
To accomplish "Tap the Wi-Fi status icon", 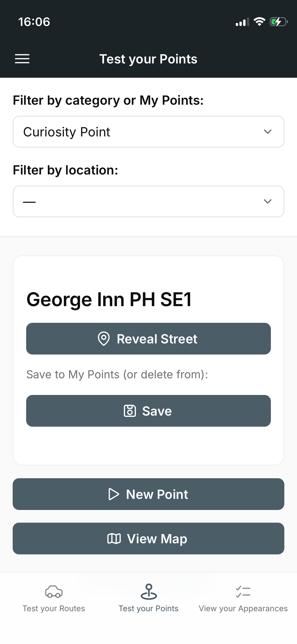I will [x=259, y=22].
